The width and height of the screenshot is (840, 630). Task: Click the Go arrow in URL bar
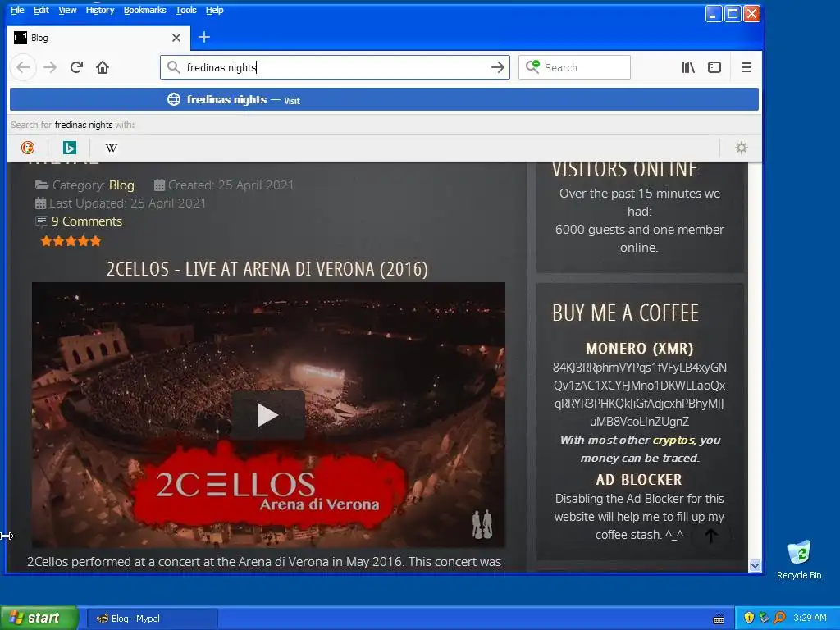pos(498,67)
